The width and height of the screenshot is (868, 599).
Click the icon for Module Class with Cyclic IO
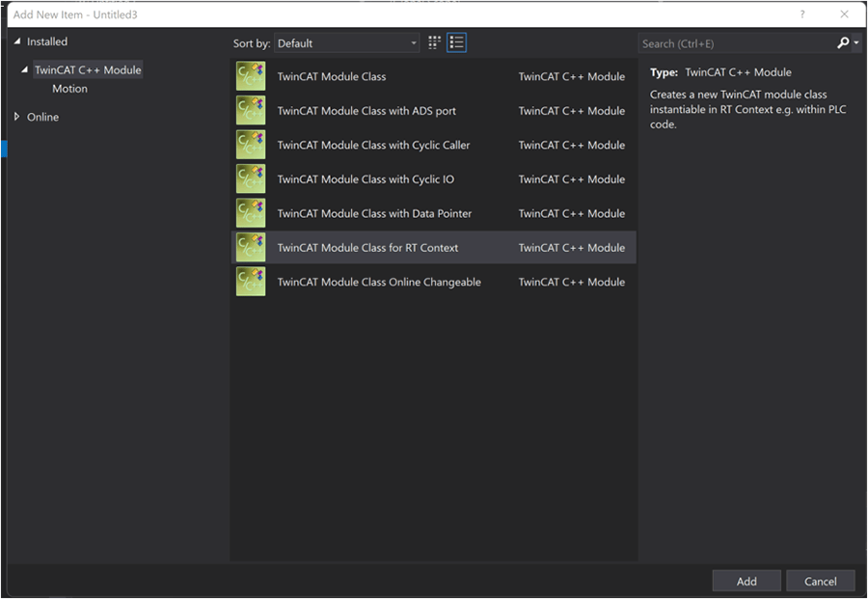pyautogui.click(x=251, y=179)
